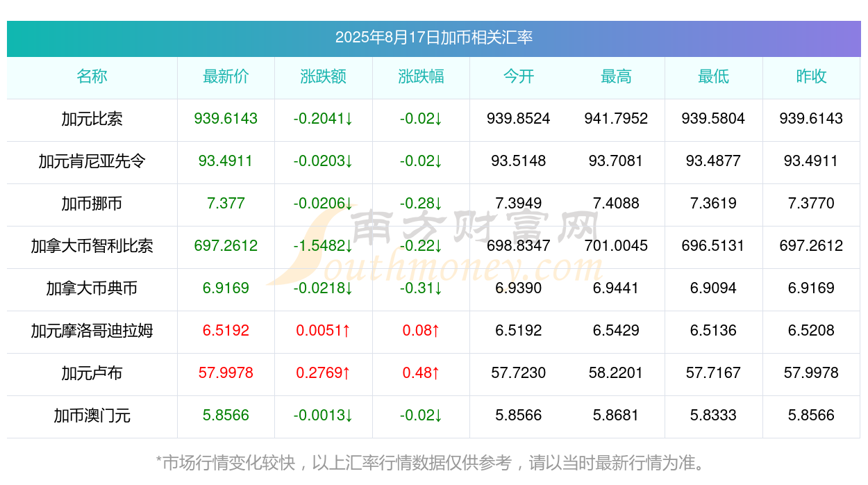Click change amount 0.2769↑
Viewport: 868px width, 485px height.
tap(324, 373)
